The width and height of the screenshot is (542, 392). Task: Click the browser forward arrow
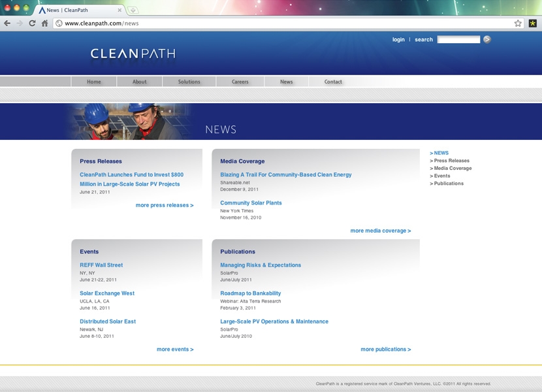coord(20,23)
